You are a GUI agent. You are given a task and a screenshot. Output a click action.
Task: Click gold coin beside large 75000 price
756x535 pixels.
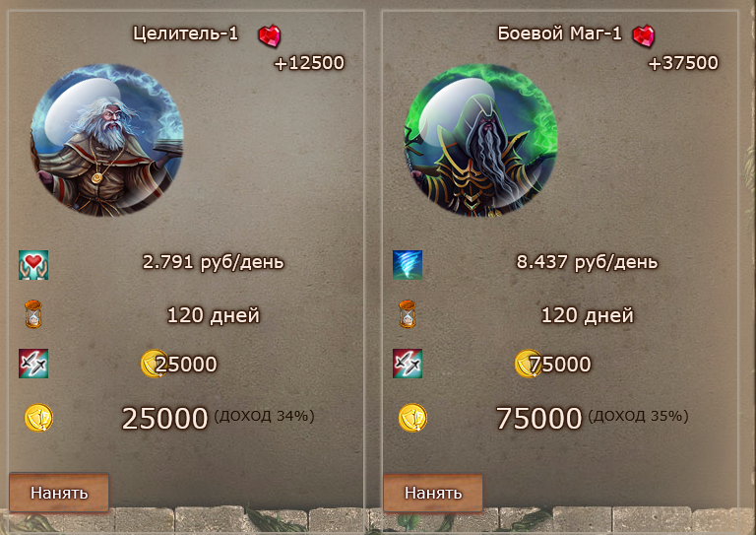(x=412, y=418)
